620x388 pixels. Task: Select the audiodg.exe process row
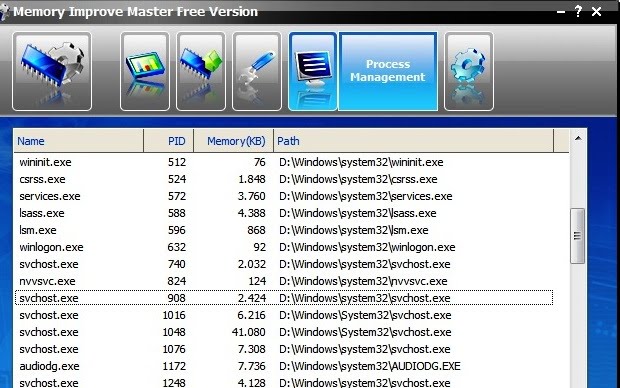tap(284, 366)
